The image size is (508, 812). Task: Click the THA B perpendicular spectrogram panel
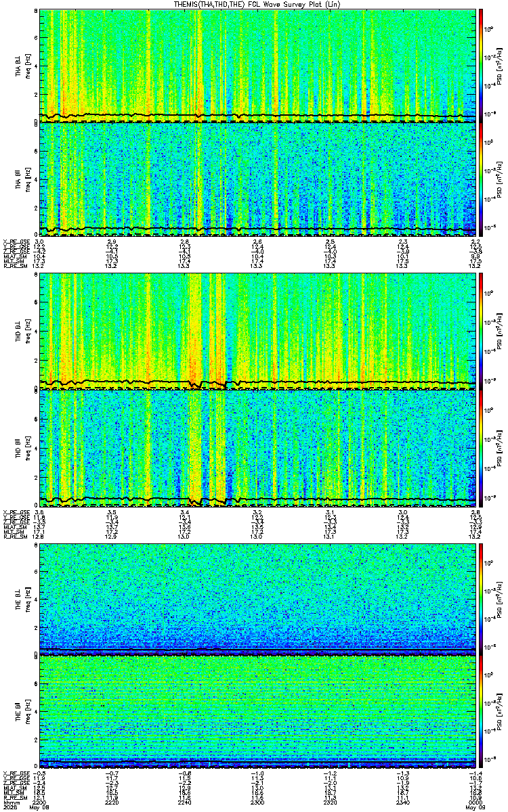click(257, 66)
